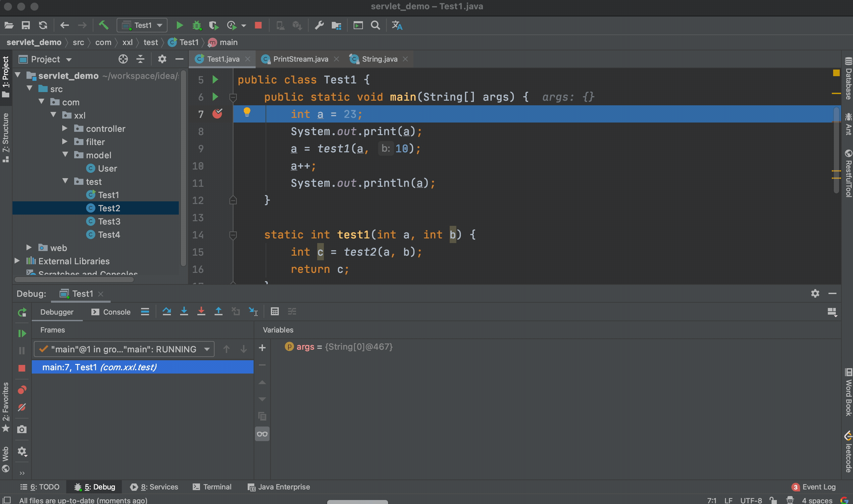The width and height of the screenshot is (853, 504).
Task: Click the Build project hammer icon
Action: (x=104, y=25)
